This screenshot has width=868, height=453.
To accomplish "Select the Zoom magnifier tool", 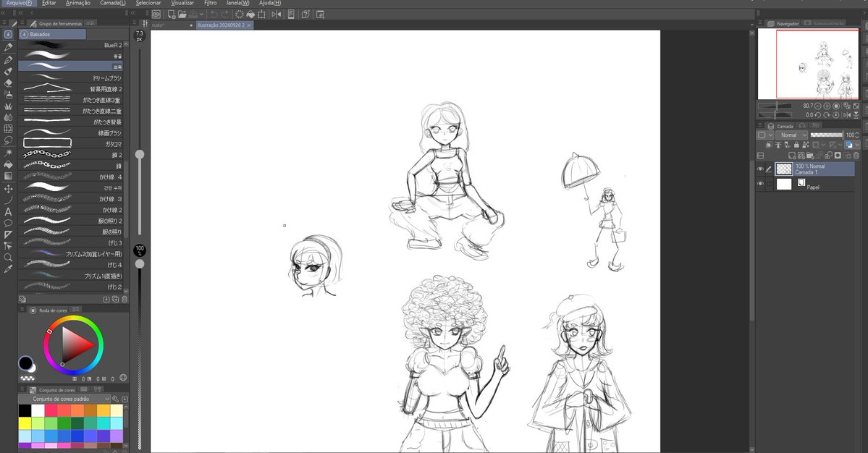I will point(8,257).
